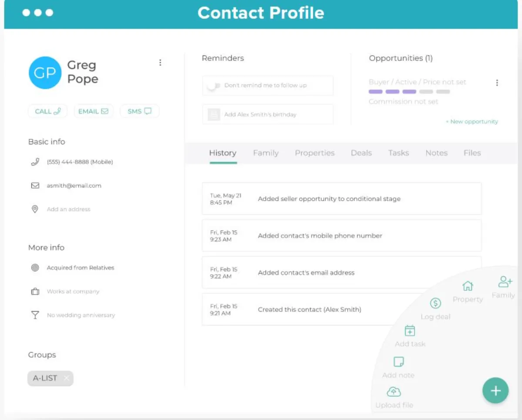Screen dimensions: 522x420
Task: Click the CALL button
Action: tap(47, 111)
